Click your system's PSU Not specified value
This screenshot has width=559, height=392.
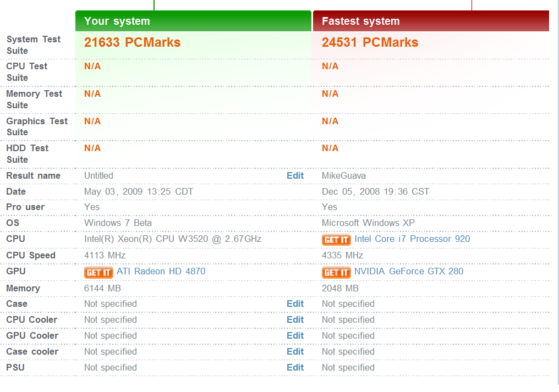tap(111, 367)
